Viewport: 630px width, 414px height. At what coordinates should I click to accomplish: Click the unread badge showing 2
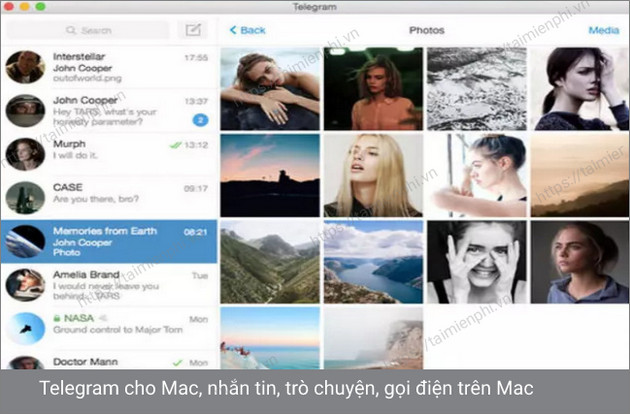(x=200, y=120)
